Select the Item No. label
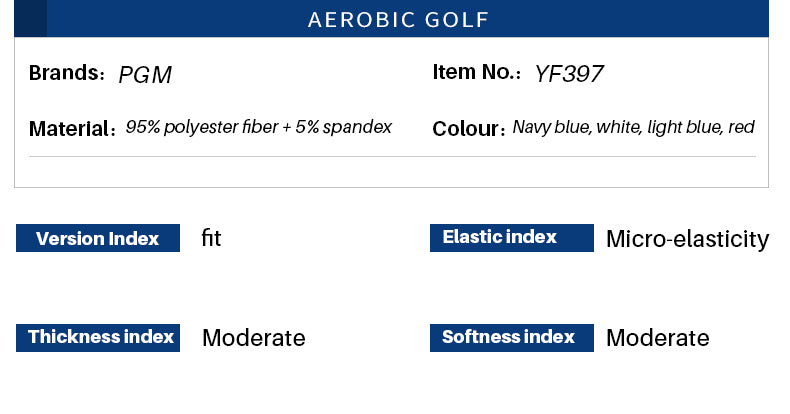Screen dimensions: 790x414 tap(477, 72)
